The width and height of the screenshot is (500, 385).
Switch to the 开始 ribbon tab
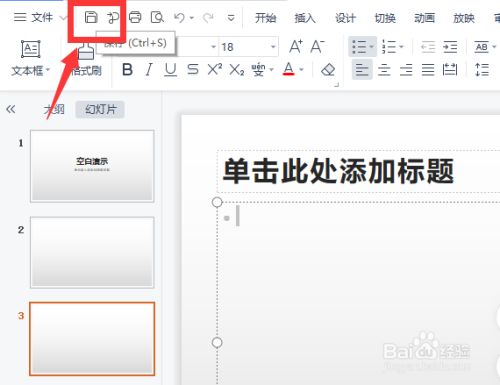coord(265,18)
